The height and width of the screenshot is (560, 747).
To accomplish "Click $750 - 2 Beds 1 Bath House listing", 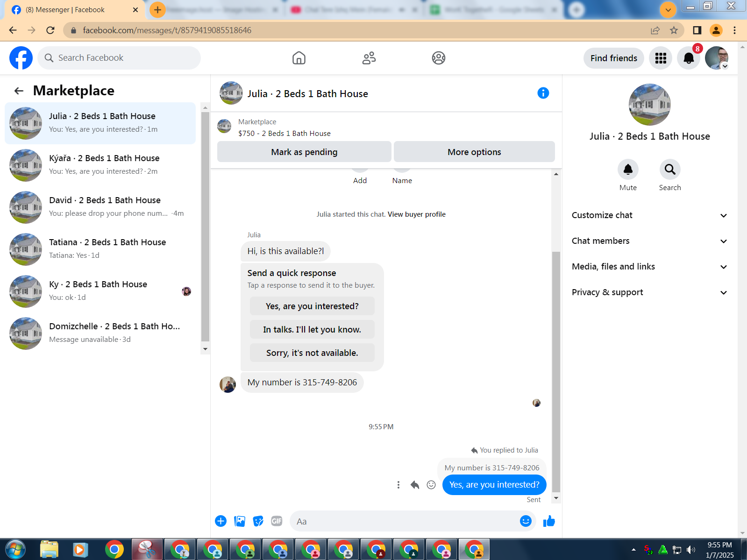I will 284,134.
